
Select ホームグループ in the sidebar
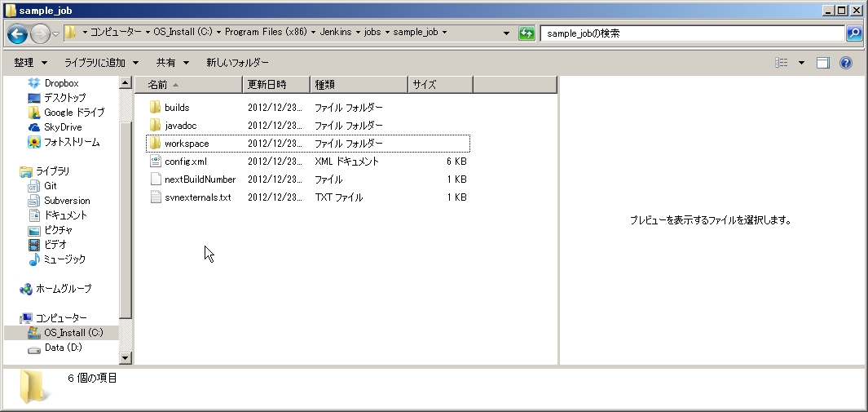63,289
